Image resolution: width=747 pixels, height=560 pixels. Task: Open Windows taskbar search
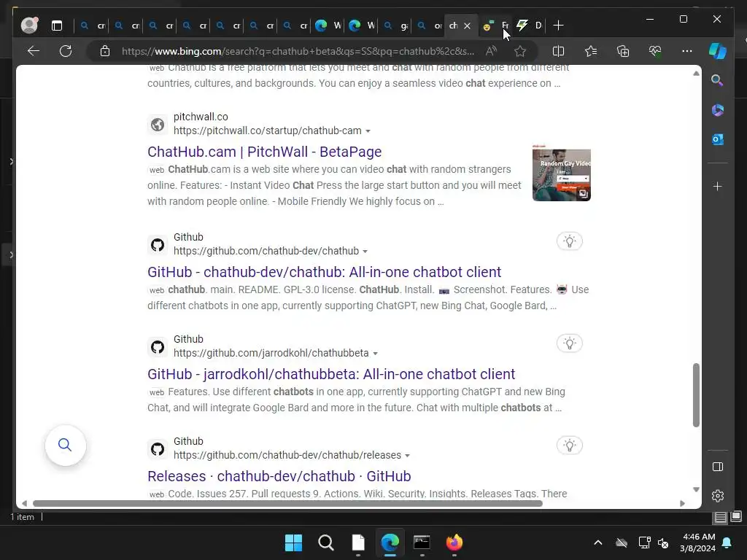(326, 542)
